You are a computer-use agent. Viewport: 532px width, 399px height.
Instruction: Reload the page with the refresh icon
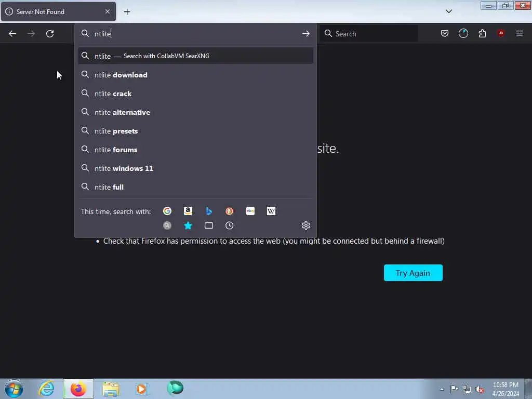[50, 34]
